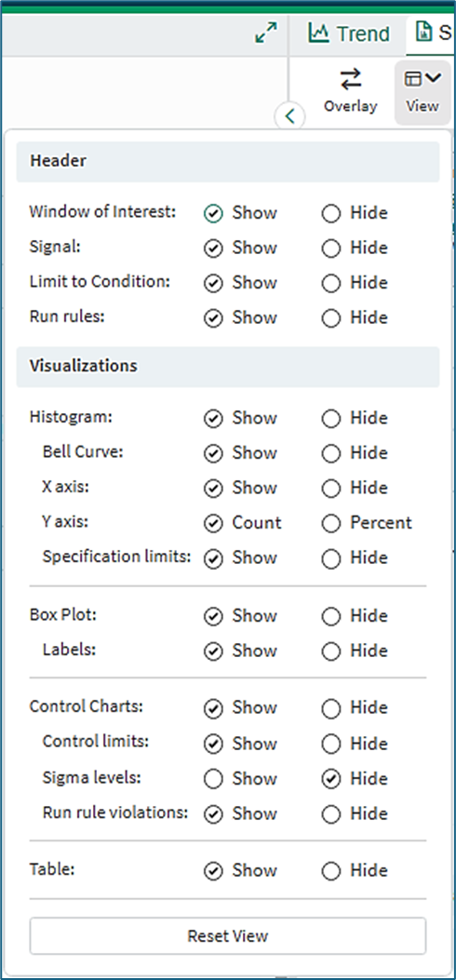Image resolution: width=456 pixels, height=980 pixels.
Task: Select Hide for Specification limits
Action: [x=331, y=558]
